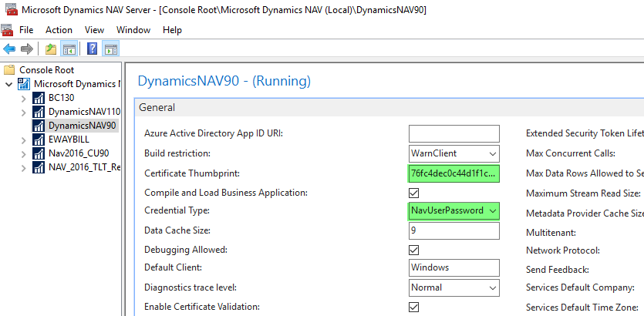Click the Data Cache Size field
The height and width of the screenshot is (316, 644).
(x=454, y=230)
